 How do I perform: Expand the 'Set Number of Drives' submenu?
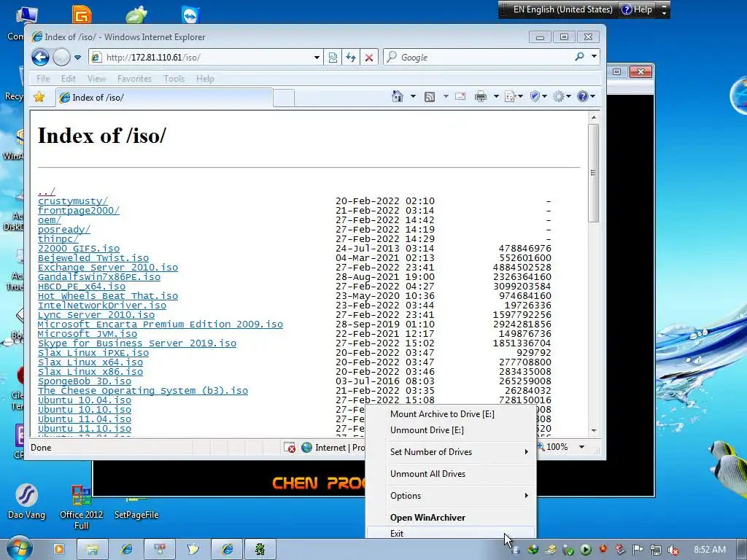click(x=451, y=452)
